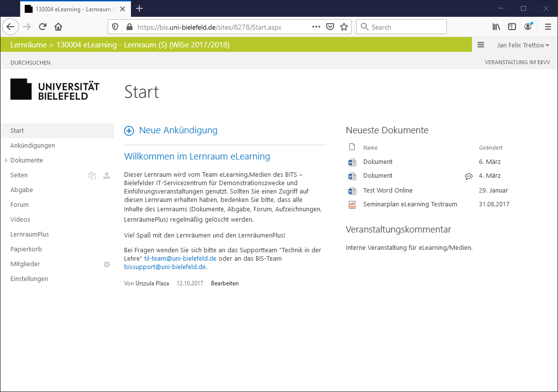
Task: Open the Dokument from 6. März
Action: pos(378,162)
